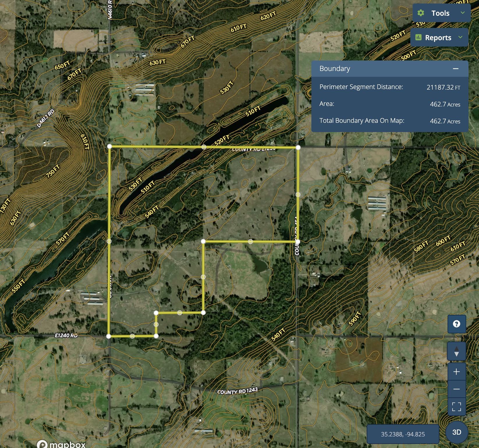Select the northwest boundary corner vertex

pyautogui.click(x=109, y=146)
